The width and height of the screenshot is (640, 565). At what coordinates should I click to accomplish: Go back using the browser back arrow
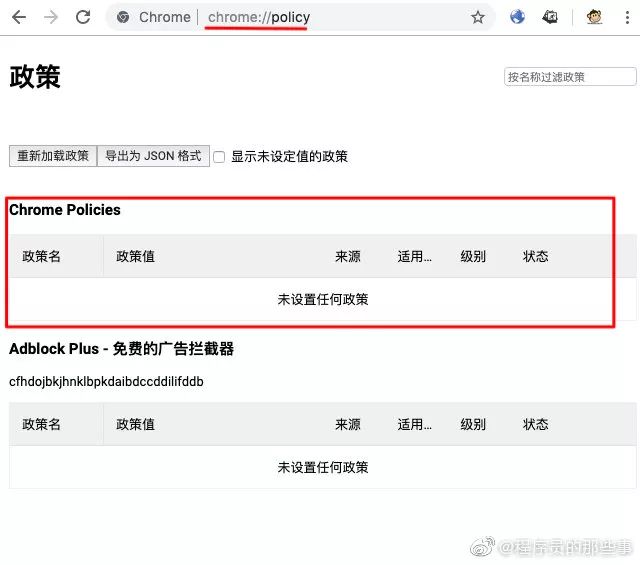[x=19, y=17]
